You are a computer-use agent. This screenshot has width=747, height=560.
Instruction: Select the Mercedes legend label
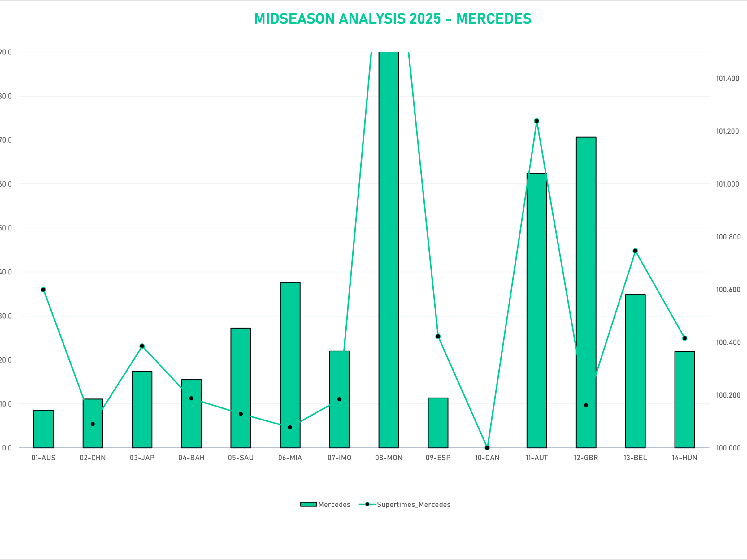coord(334,504)
